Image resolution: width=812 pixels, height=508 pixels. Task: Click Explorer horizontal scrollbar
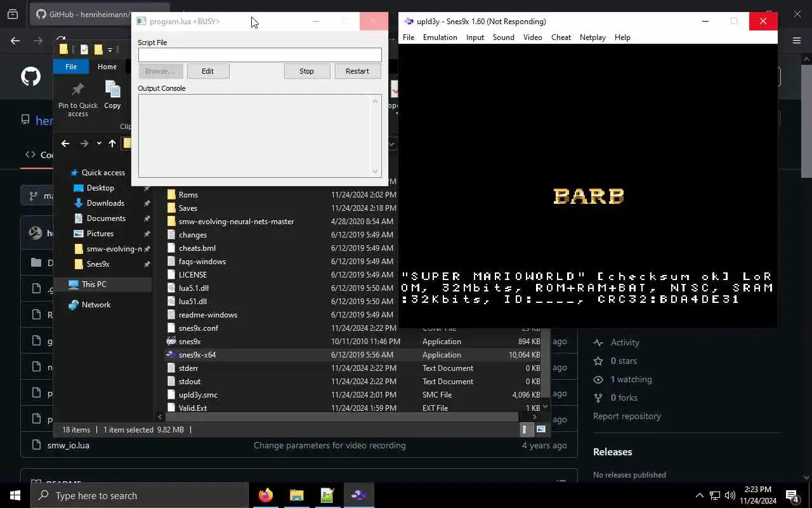click(341, 417)
